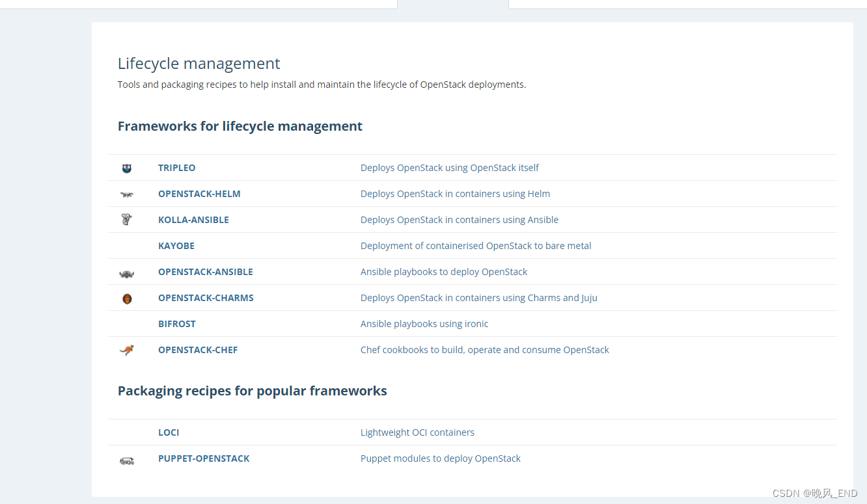Open the OPENSTACK-ANSIBLE project link

coord(206,272)
